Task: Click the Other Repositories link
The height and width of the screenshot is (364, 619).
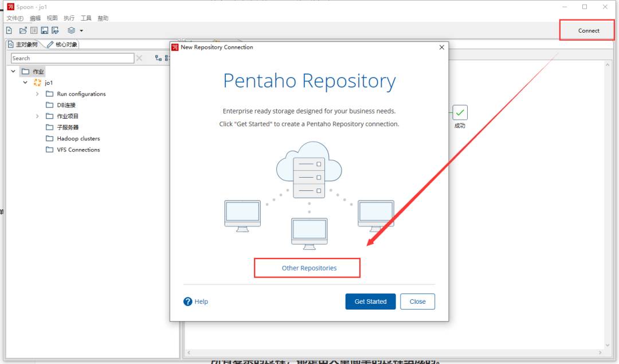Action: pyautogui.click(x=309, y=268)
